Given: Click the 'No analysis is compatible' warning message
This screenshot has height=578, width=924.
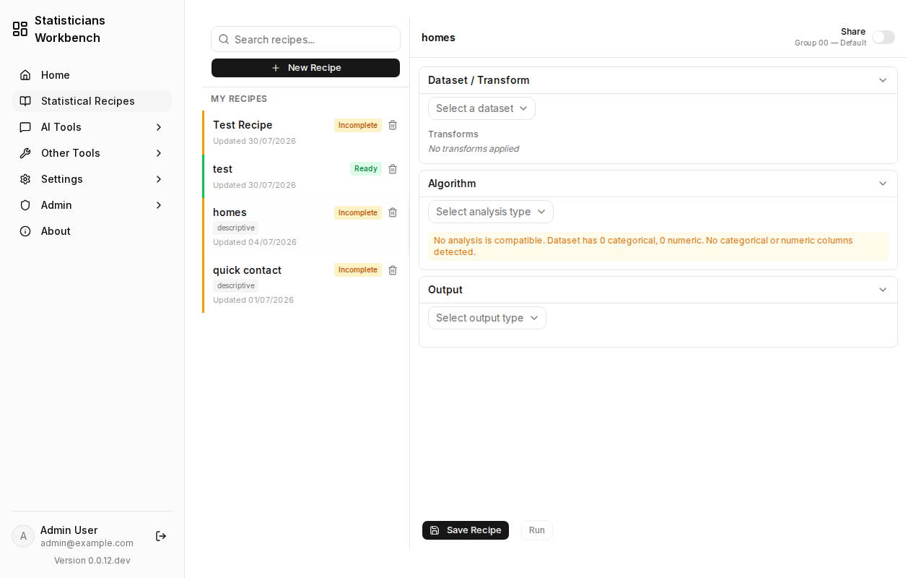Looking at the screenshot, I should [658, 246].
